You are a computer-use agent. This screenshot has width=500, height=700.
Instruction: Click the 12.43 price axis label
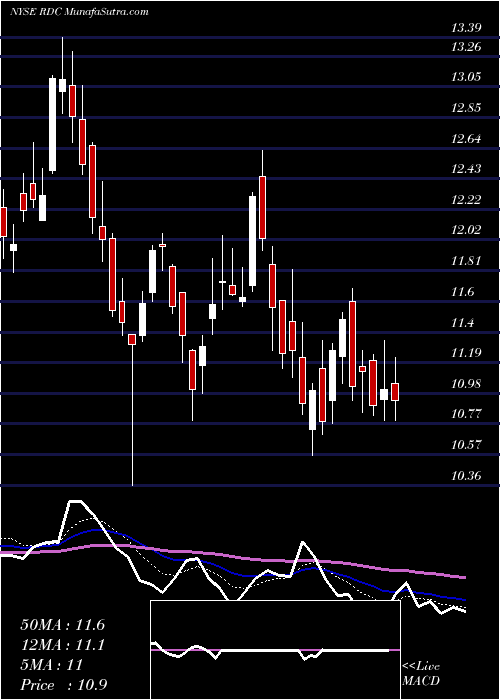tap(466, 169)
